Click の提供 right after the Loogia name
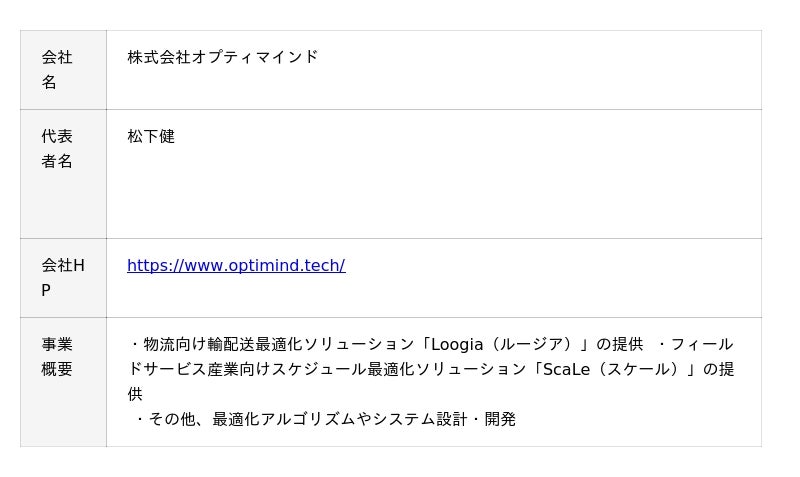This screenshot has height=477, width=800. click(620, 344)
